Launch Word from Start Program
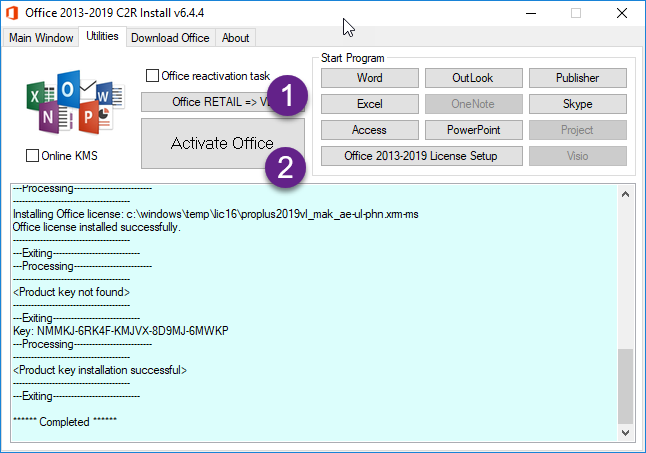Image resolution: width=646 pixels, height=453 pixels. [370, 78]
